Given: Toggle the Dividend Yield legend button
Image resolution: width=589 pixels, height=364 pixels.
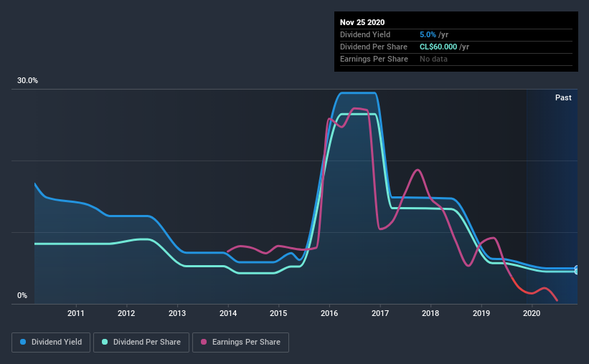Looking at the screenshot, I should point(51,343).
